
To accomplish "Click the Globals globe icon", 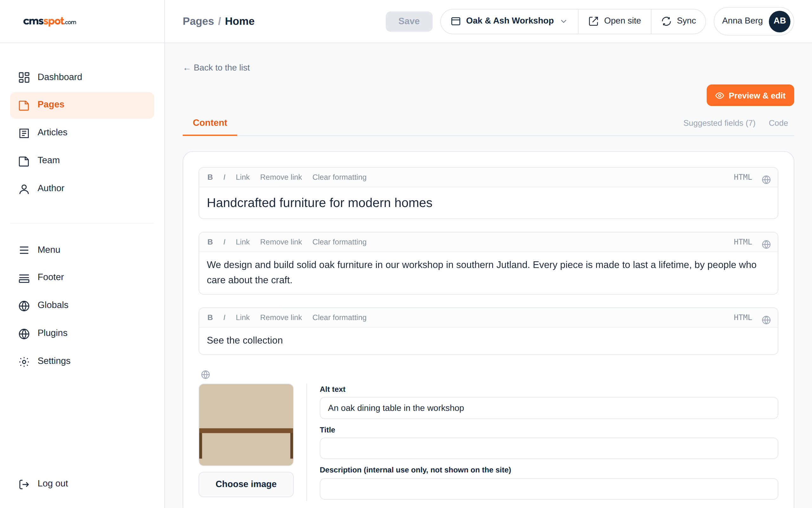I will 24,306.
